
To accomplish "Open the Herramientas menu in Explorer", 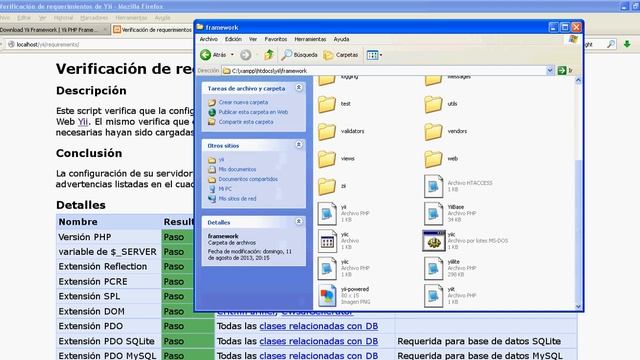I will point(310,39).
